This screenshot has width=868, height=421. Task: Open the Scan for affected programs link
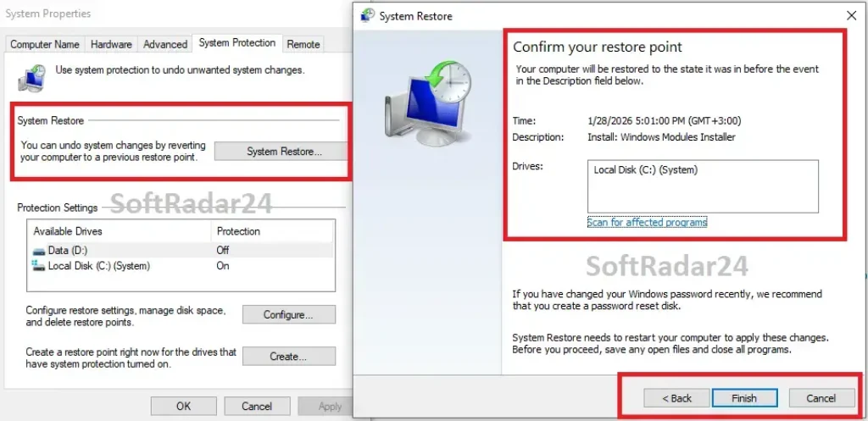coord(647,223)
